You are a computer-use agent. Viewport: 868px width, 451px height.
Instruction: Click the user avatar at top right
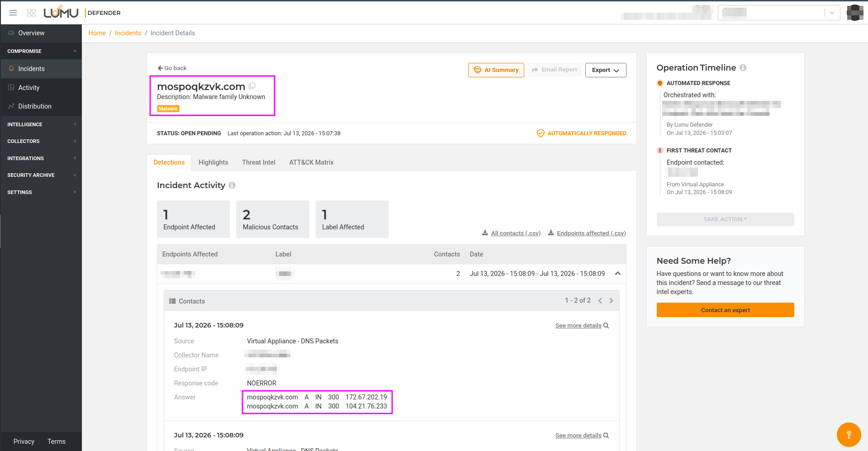[x=855, y=13]
